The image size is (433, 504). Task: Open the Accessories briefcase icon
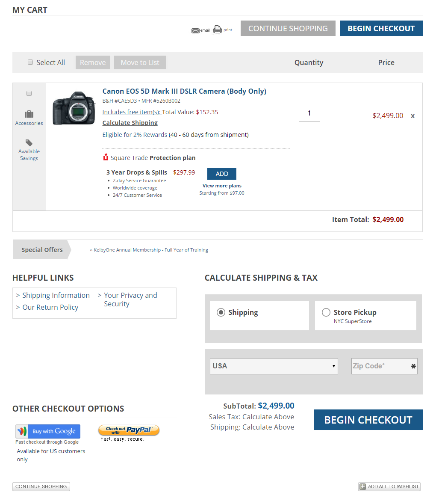click(x=29, y=114)
